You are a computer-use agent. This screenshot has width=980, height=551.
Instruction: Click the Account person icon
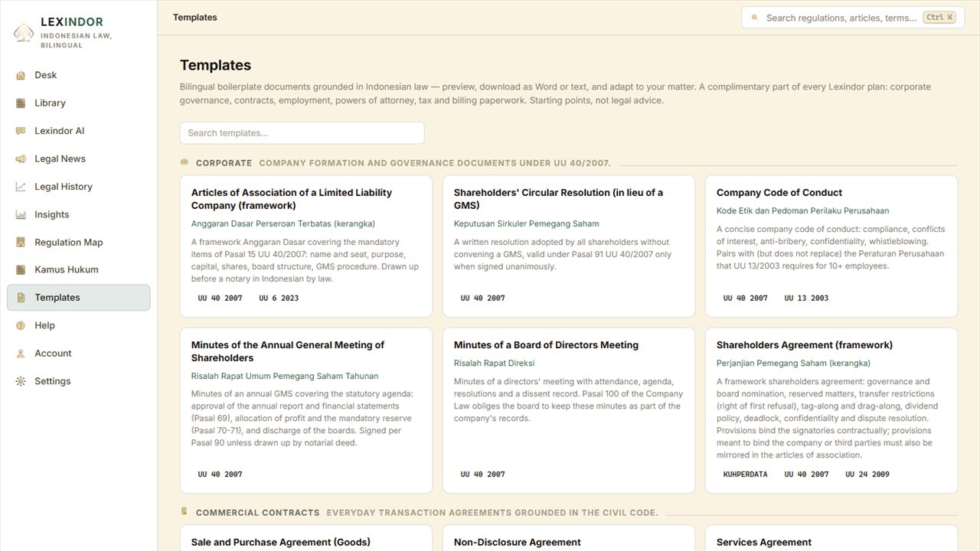(21, 354)
